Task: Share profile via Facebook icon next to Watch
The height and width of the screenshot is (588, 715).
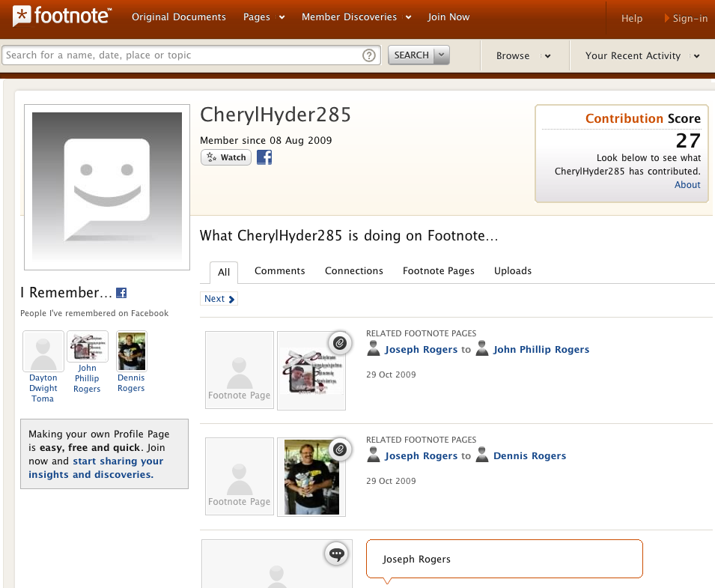Action: (264, 157)
